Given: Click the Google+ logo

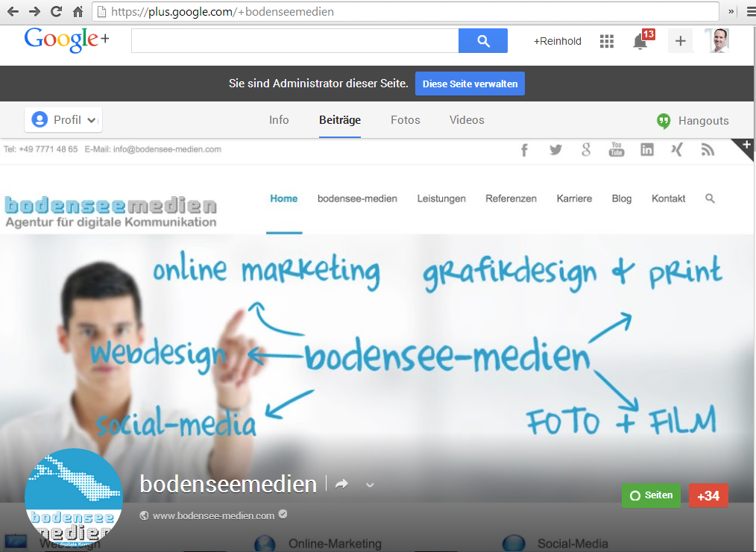Looking at the screenshot, I should (66, 40).
